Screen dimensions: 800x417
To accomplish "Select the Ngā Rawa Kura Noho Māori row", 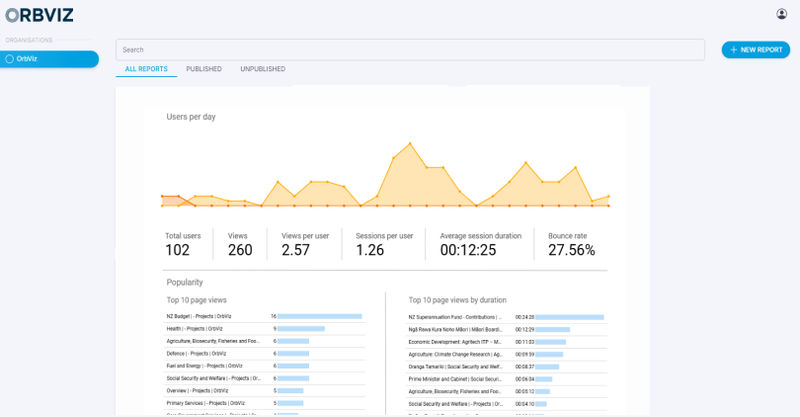I will (506, 330).
